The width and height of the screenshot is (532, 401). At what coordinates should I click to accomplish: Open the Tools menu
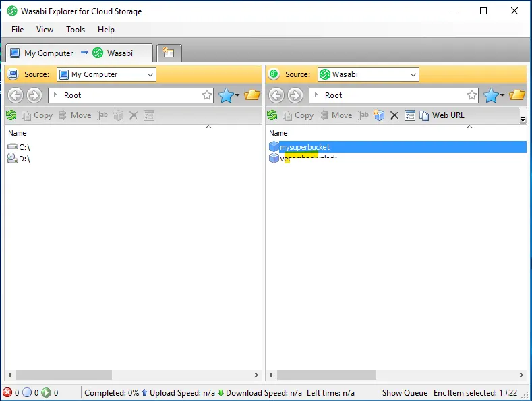point(76,30)
